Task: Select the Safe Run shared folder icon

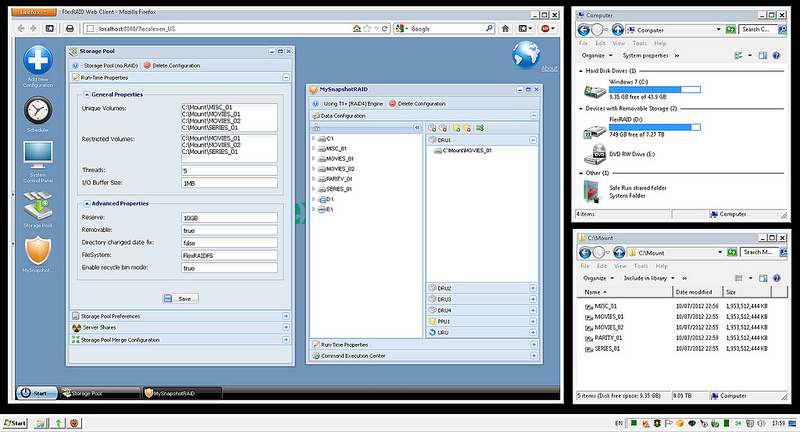Action: pyautogui.click(x=593, y=192)
